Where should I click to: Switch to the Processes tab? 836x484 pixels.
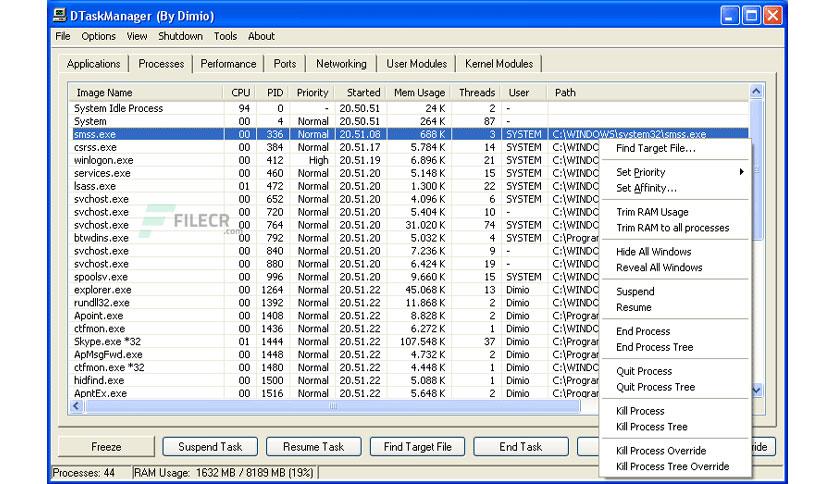[161, 64]
